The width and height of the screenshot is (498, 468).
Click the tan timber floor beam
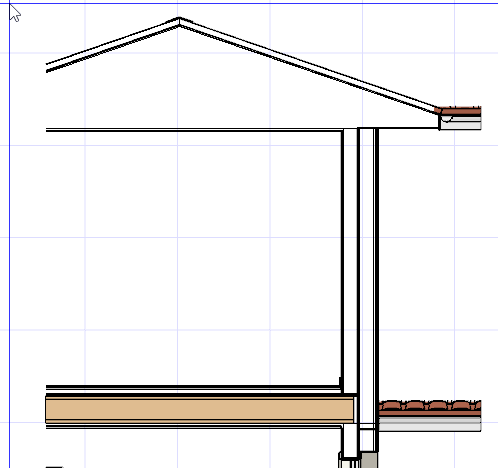coord(199,410)
